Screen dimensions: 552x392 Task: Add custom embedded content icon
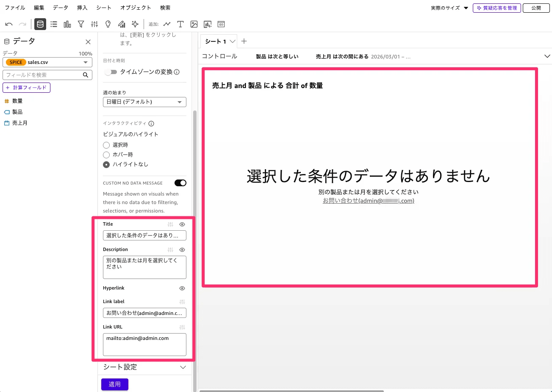coord(221,24)
